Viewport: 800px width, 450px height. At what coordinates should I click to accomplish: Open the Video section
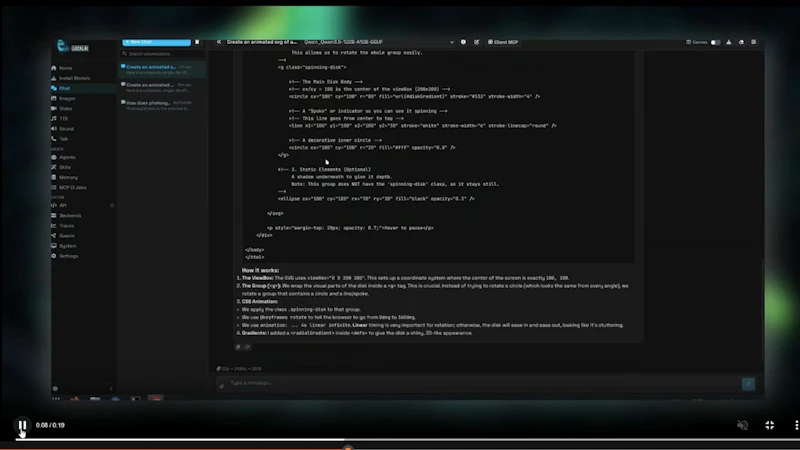65,109
